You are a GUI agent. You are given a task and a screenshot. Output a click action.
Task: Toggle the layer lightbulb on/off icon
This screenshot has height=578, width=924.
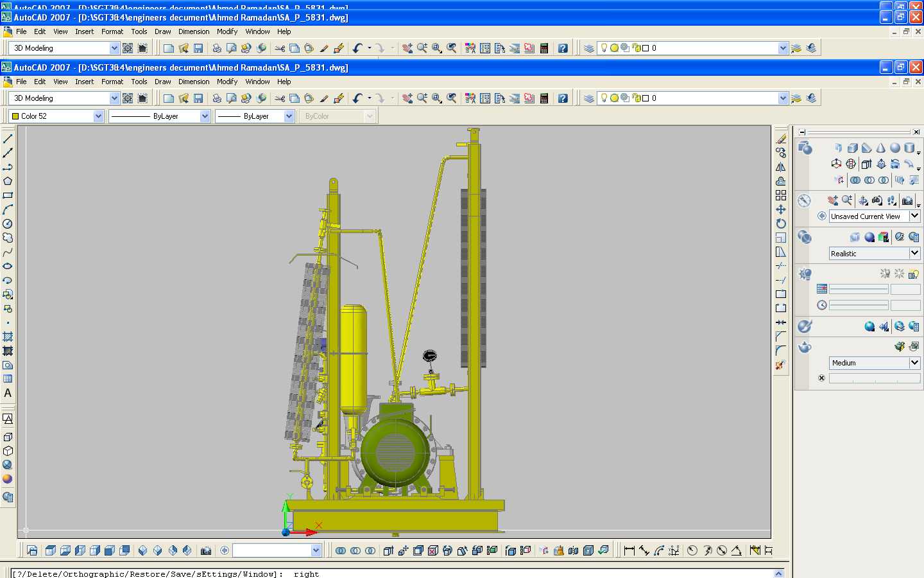pyautogui.click(x=604, y=98)
